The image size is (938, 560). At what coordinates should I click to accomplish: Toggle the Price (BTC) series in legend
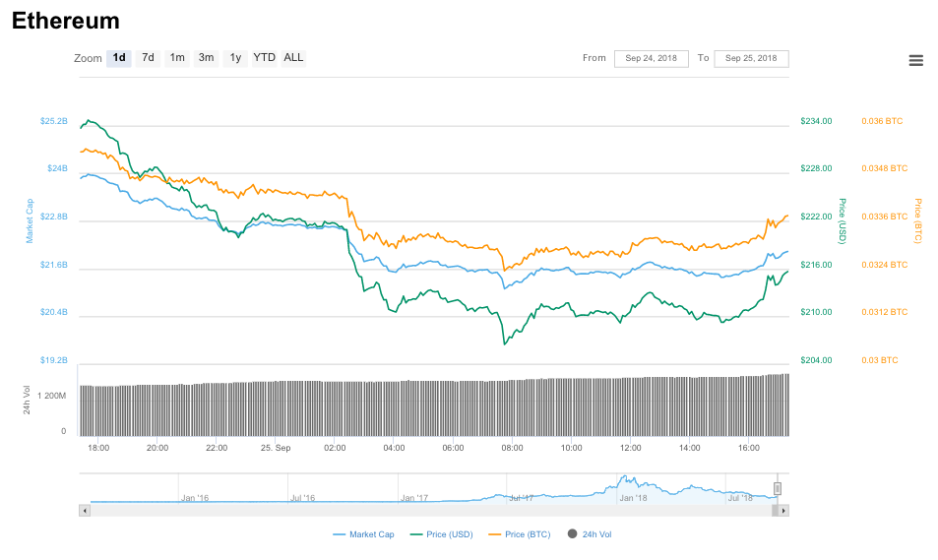click(520, 534)
